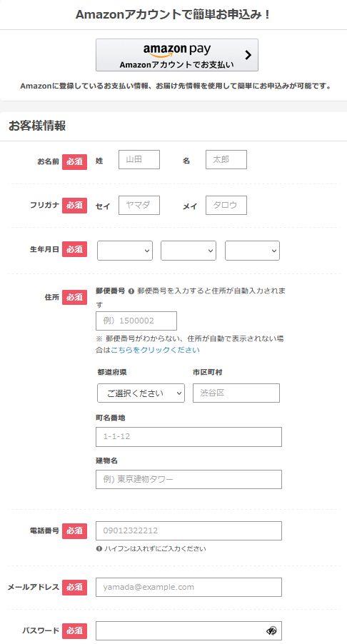Click the セイ furigana input field

[x=139, y=205]
